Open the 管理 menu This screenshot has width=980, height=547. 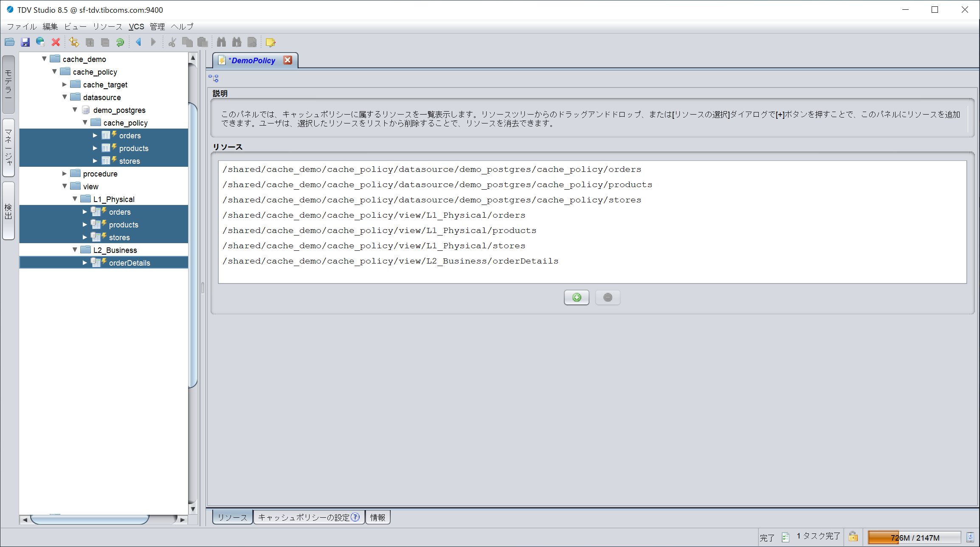pos(157,26)
